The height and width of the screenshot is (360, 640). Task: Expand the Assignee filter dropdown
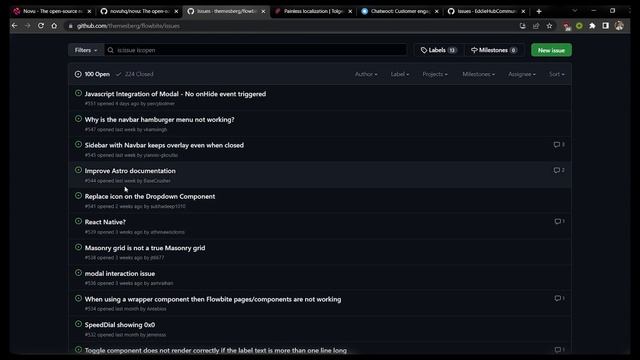(522, 74)
